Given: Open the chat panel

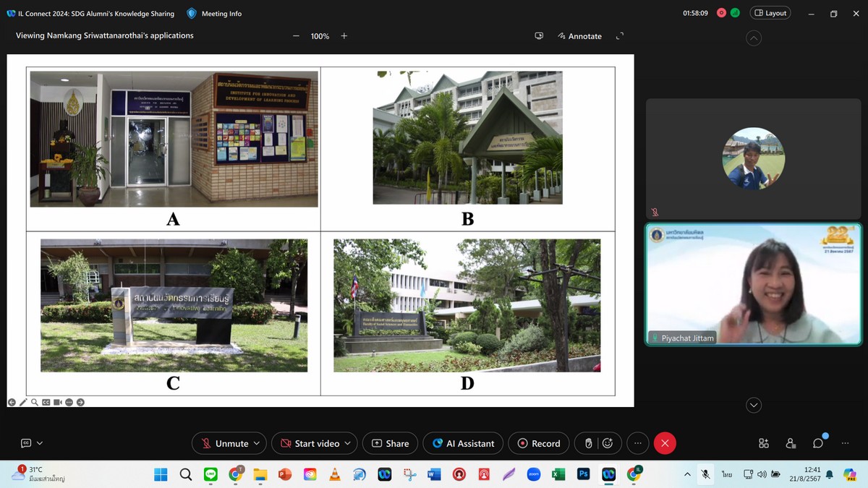Looking at the screenshot, I should [818, 443].
